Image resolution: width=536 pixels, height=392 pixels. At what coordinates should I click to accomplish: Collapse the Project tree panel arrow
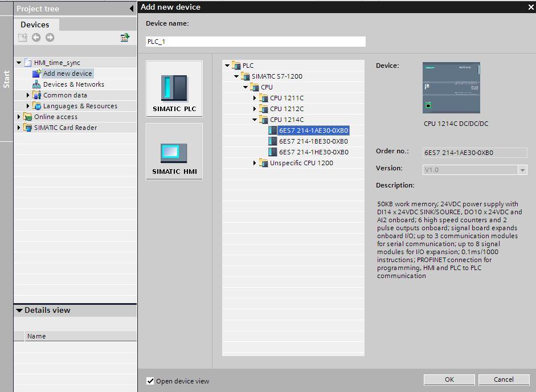(x=132, y=9)
